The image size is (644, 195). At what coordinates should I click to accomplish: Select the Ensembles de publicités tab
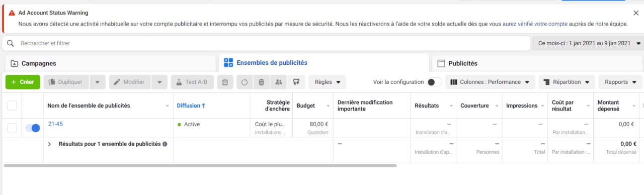(x=324, y=63)
